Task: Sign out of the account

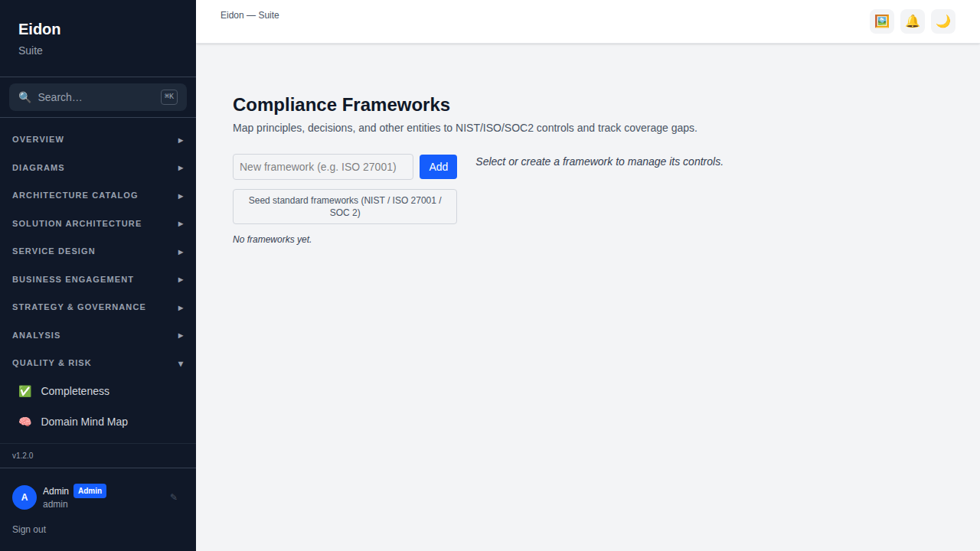Action: point(29,530)
